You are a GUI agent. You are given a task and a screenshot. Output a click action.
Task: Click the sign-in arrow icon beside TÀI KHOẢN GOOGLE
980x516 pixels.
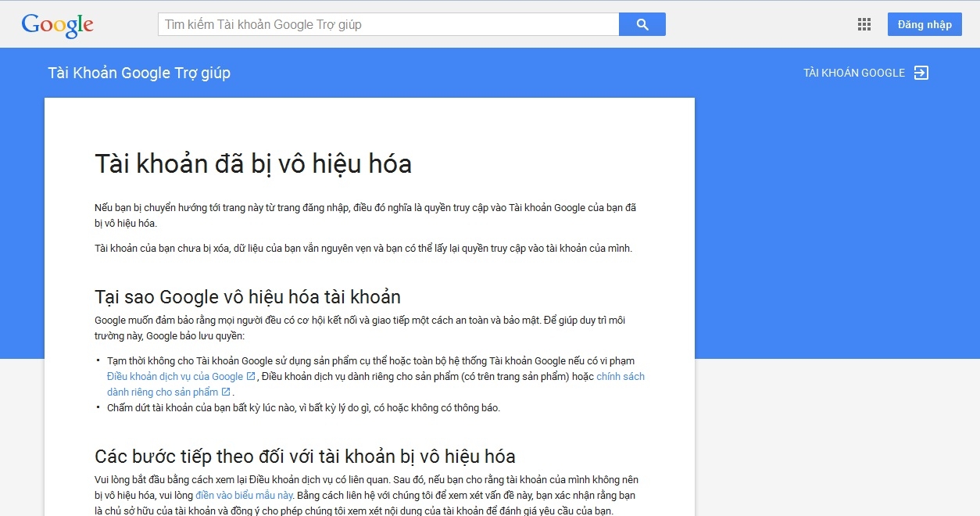coord(921,72)
